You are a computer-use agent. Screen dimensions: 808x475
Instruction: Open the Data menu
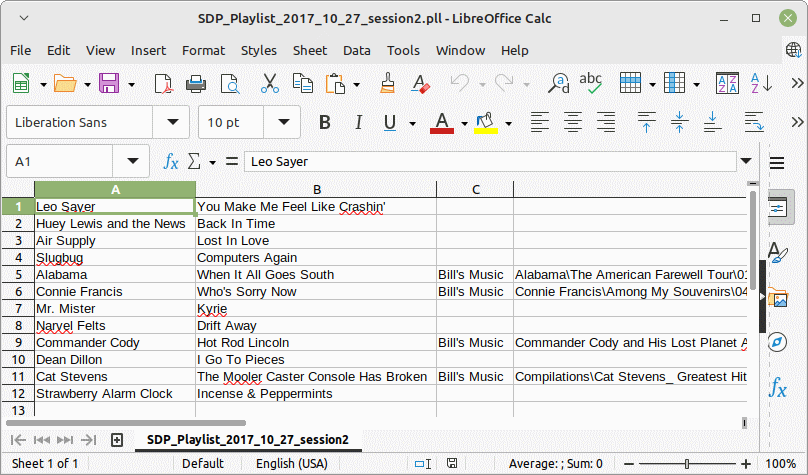tap(357, 50)
